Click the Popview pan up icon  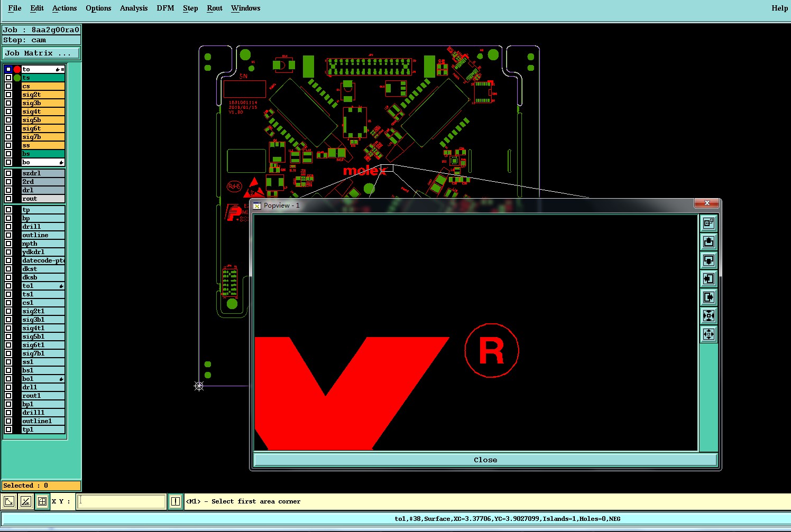pyautogui.click(x=709, y=242)
